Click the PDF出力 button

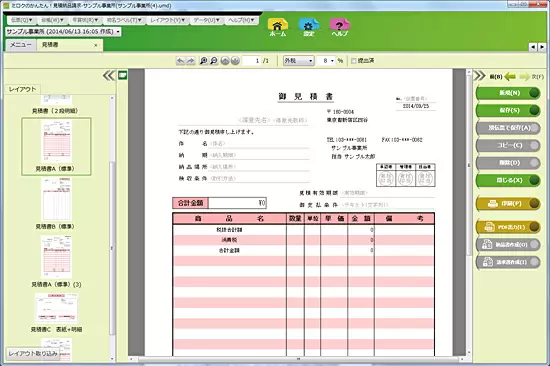(508, 227)
